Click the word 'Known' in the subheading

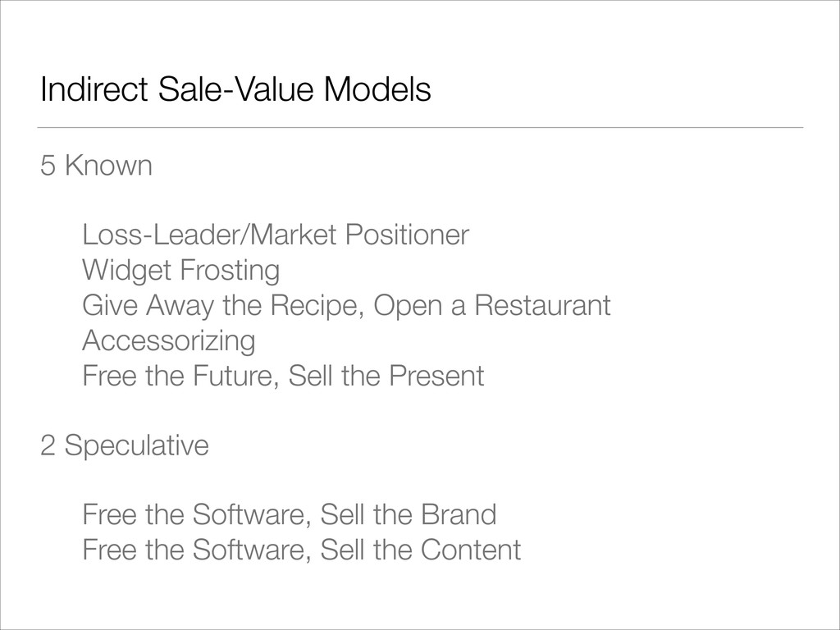[x=109, y=165]
